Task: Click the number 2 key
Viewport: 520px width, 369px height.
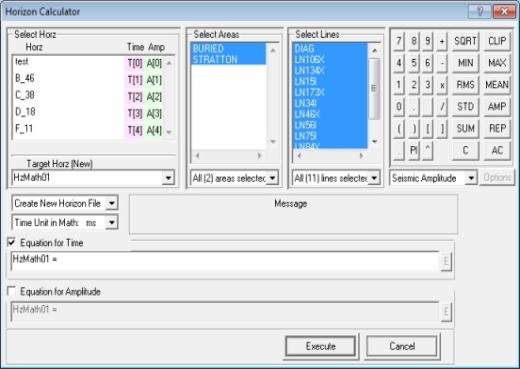Action: point(413,85)
